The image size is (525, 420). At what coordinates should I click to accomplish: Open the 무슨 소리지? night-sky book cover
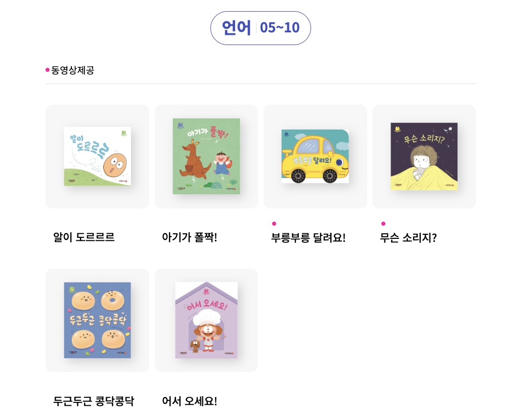tap(424, 156)
